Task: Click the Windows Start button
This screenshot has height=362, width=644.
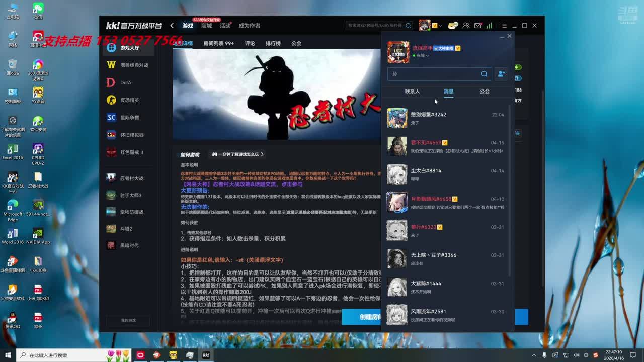Action: pos(8,355)
